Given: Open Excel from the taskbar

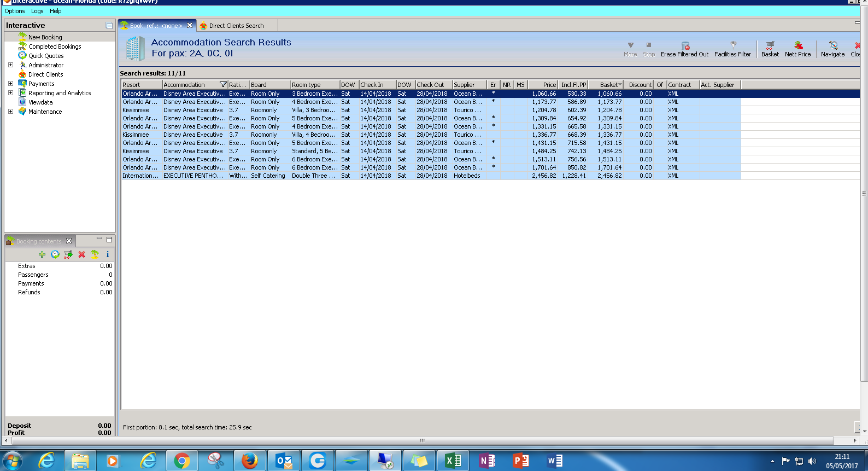Looking at the screenshot, I should click(453, 461).
